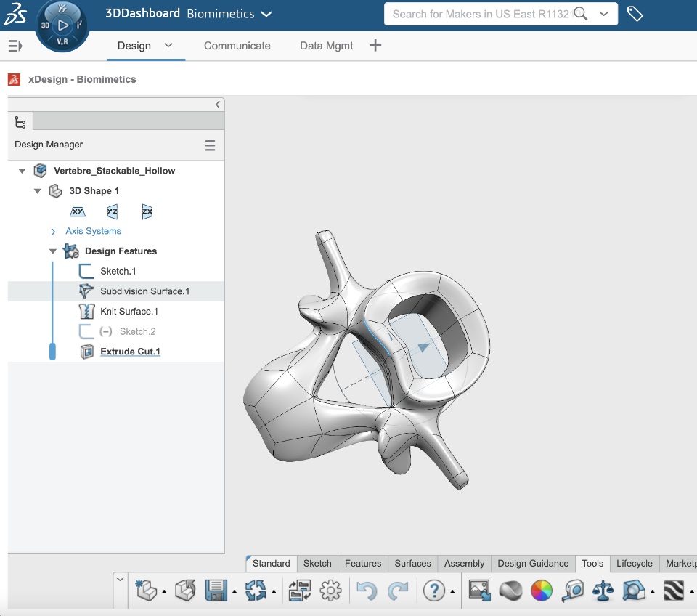The image size is (697, 616).
Task: Click the zebra stripes analysis icon
Action: (x=674, y=591)
